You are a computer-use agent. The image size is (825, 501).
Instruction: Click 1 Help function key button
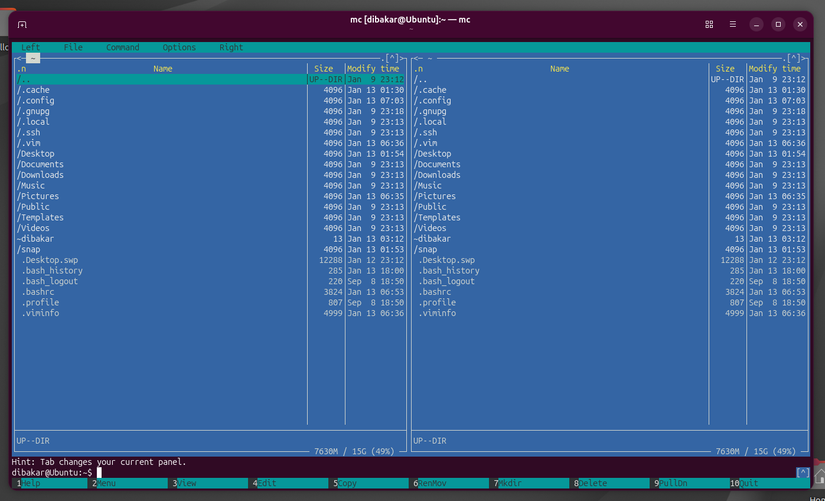[x=50, y=483]
